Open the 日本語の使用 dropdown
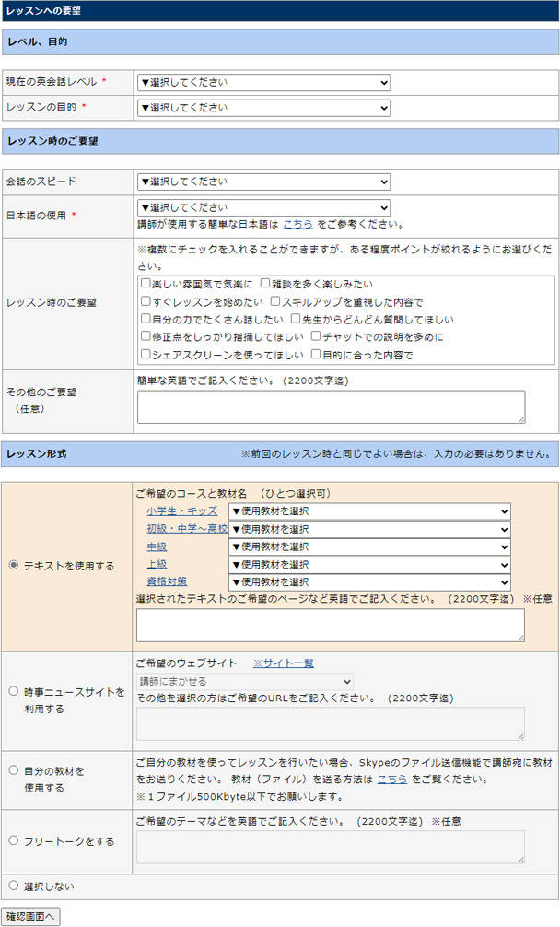 (263, 208)
